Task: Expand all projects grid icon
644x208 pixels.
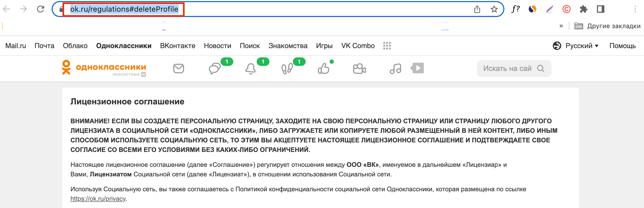Action: pos(387,46)
